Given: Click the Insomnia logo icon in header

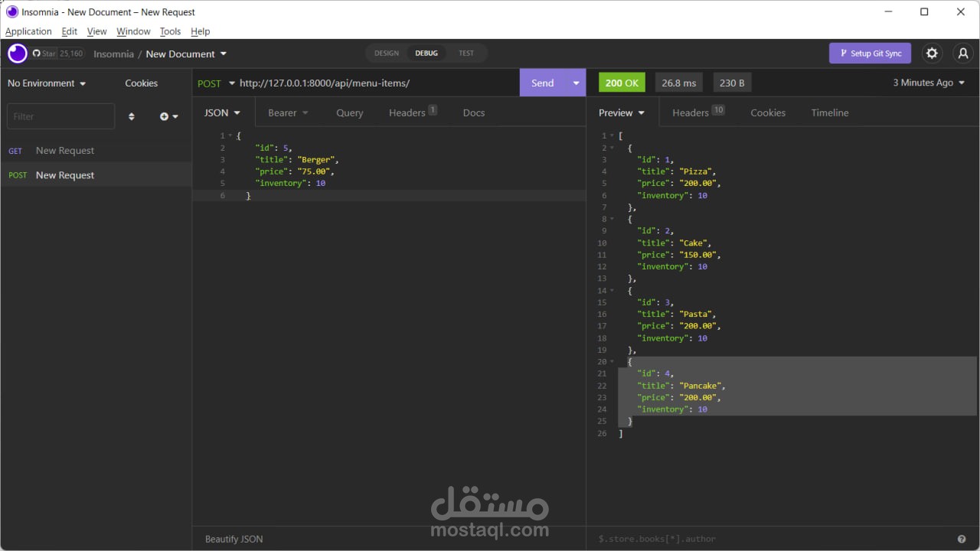Looking at the screenshot, I should click(17, 54).
